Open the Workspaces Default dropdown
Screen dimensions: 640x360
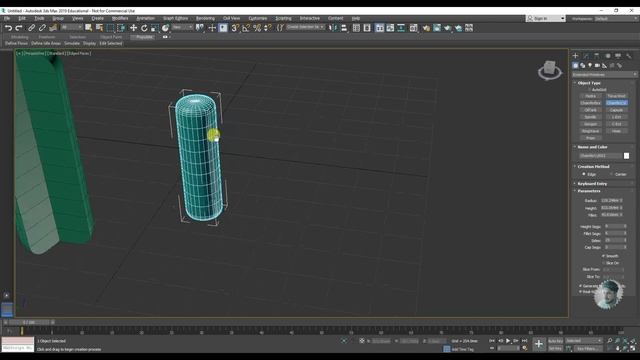(x=616, y=18)
